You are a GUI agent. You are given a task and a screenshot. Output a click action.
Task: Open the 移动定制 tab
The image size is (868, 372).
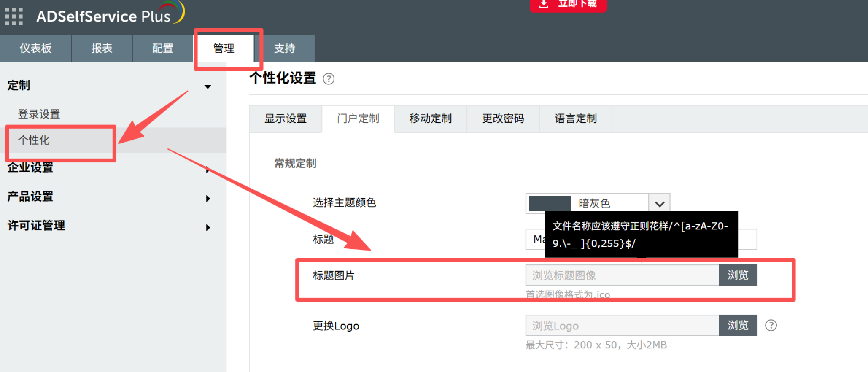[430, 119]
